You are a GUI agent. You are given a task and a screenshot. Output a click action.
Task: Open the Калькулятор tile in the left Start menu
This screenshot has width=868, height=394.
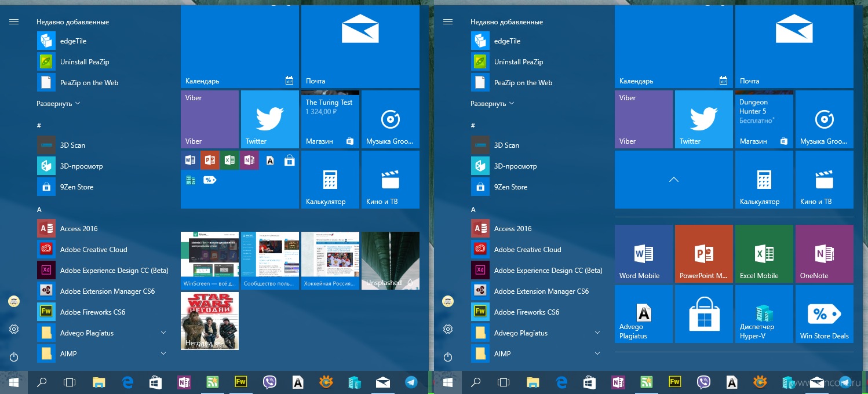point(330,180)
